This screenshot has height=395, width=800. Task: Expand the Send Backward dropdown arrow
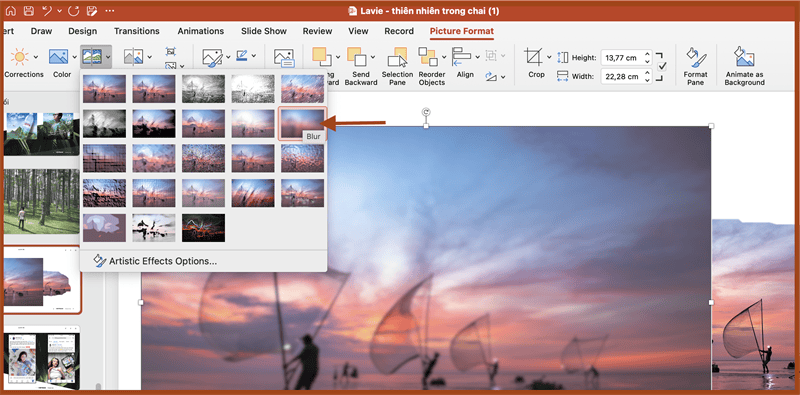pyautogui.click(x=373, y=57)
